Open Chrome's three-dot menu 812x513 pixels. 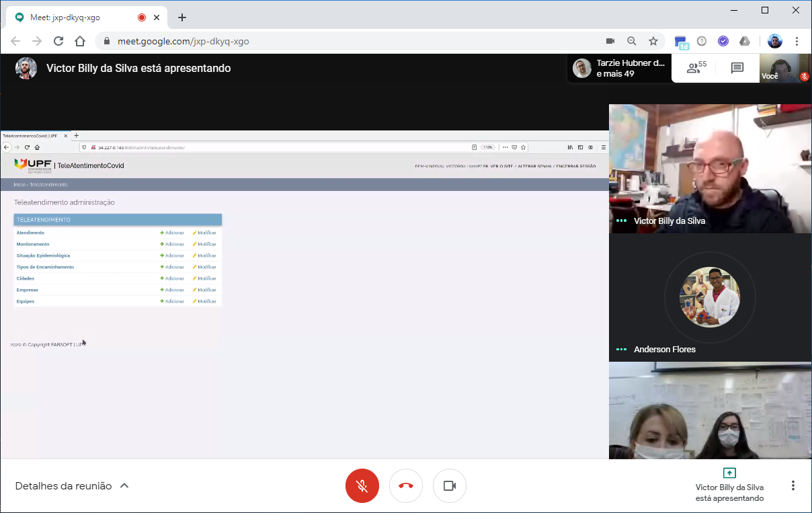[x=797, y=41]
